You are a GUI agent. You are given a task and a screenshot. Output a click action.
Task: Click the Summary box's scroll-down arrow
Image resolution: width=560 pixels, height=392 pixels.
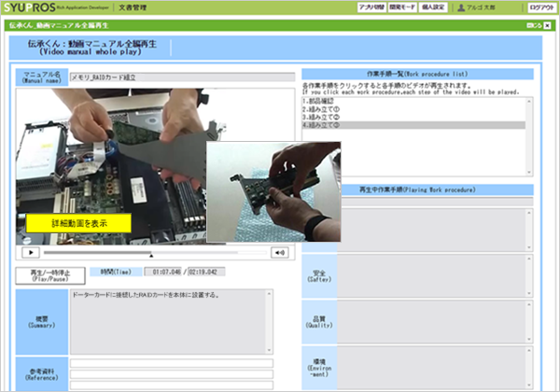(270, 350)
